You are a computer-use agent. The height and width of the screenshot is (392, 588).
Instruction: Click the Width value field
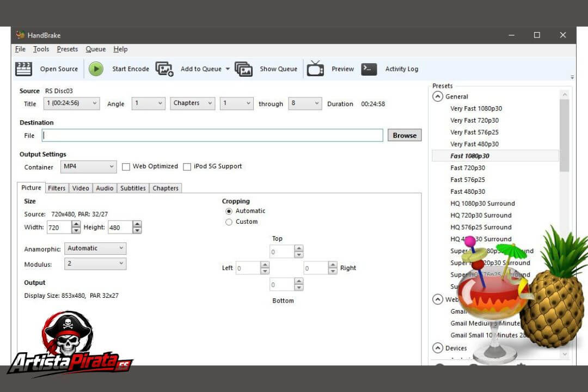pos(59,228)
